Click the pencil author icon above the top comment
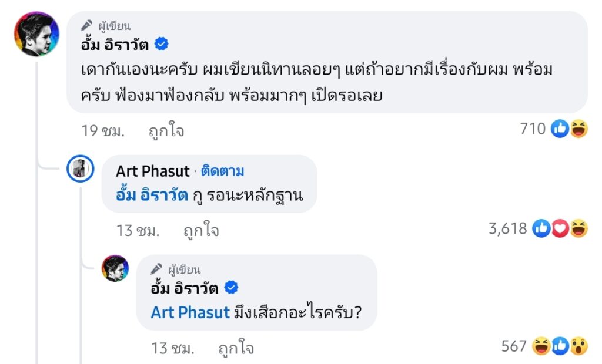This screenshot has height=364, width=602. pyautogui.click(x=87, y=25)
